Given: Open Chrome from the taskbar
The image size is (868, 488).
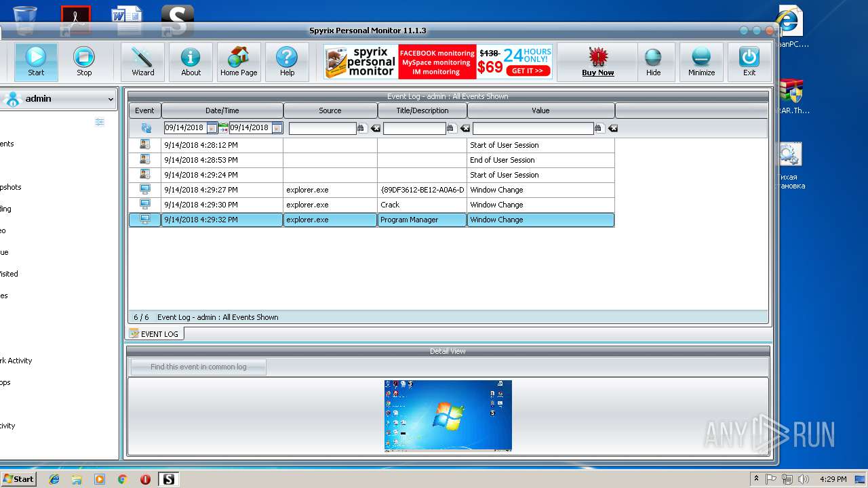Looking at the screenshot, I should click(x=122, y=479).
